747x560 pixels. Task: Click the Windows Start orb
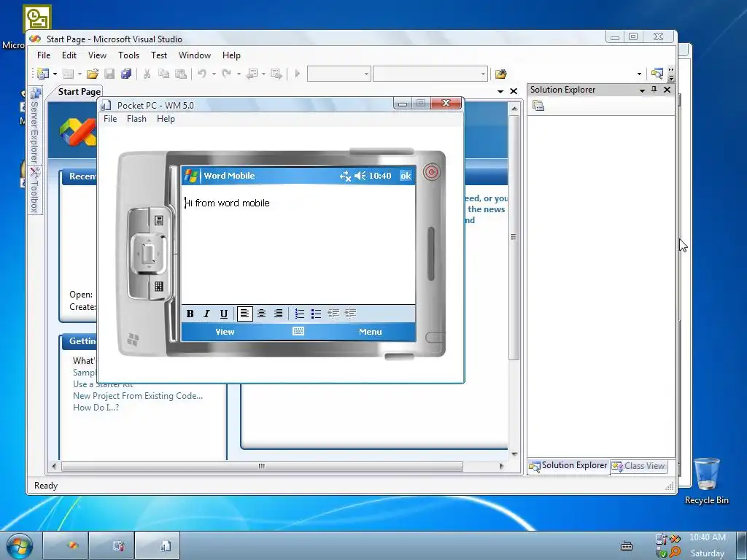pos(19,545)
